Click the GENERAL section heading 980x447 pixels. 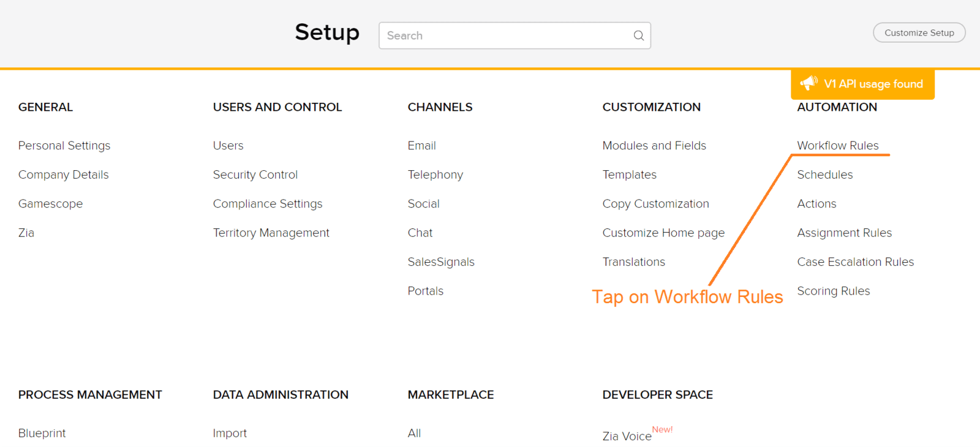tap(45, 107)
